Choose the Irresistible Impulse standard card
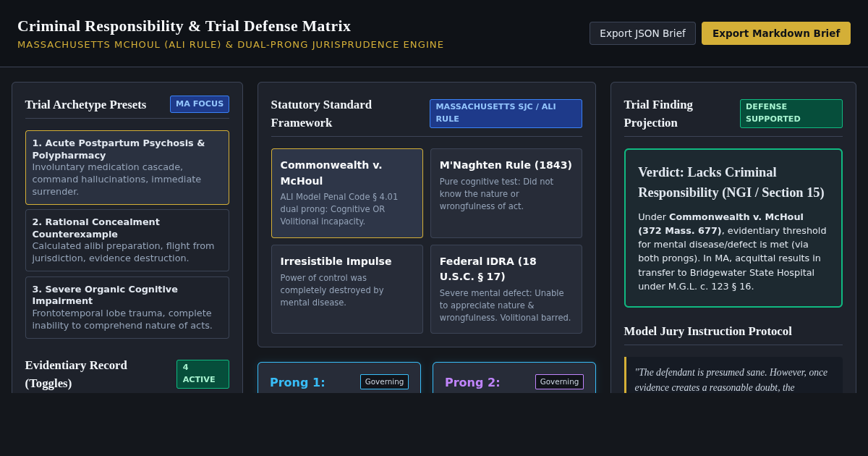The height and width of the screenshot is (456, 868). [347, 289]
